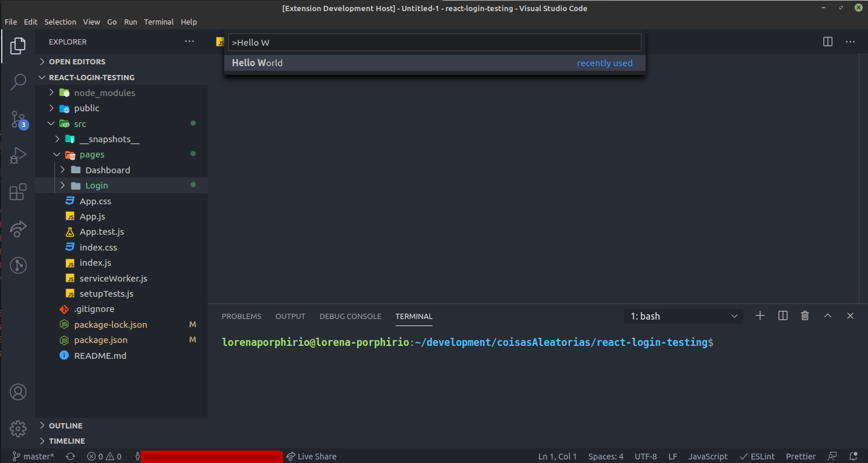Click Live Share in status bar

[311, 457]
